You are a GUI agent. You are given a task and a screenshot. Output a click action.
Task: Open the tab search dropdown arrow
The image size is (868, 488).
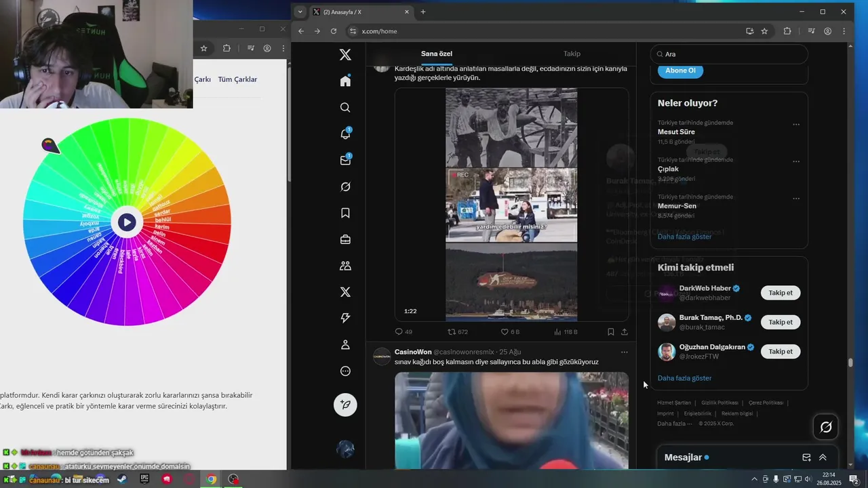[300, 12]
